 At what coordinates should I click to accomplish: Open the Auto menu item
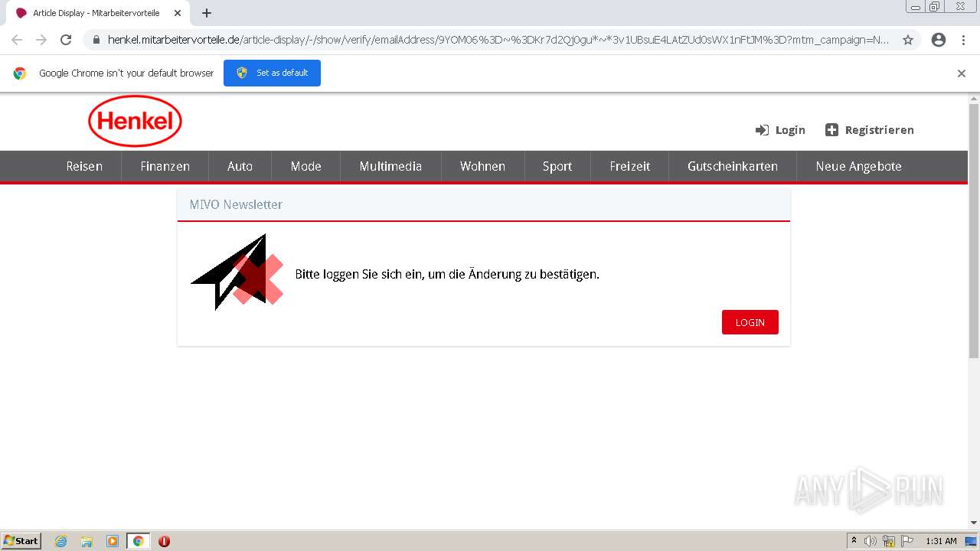click(x=240, y=166)
